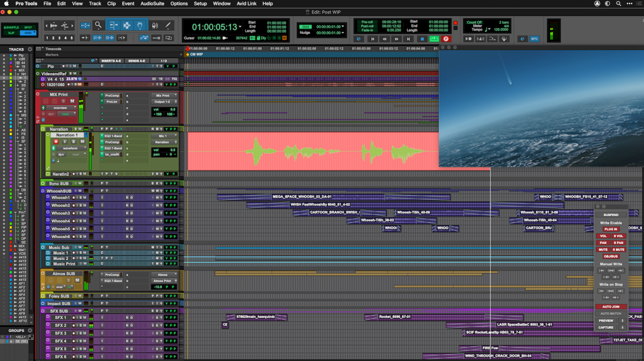This screenshot has height=361, width=644.
Task: Click the Fast Forward transport button
Action: tap(397, 39)
